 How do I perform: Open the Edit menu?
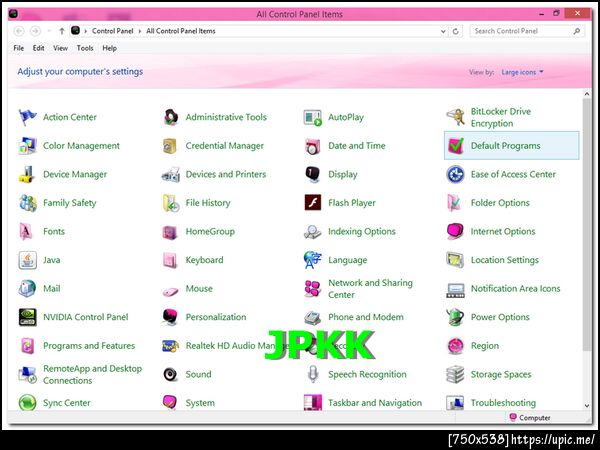point(38,48)
